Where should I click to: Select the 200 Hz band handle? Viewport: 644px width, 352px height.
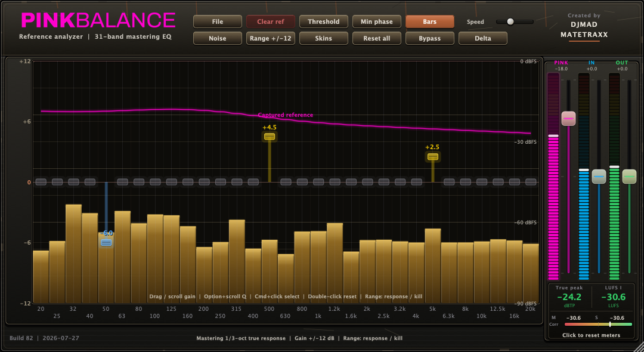pyautogui.click(x=204, y=182)
